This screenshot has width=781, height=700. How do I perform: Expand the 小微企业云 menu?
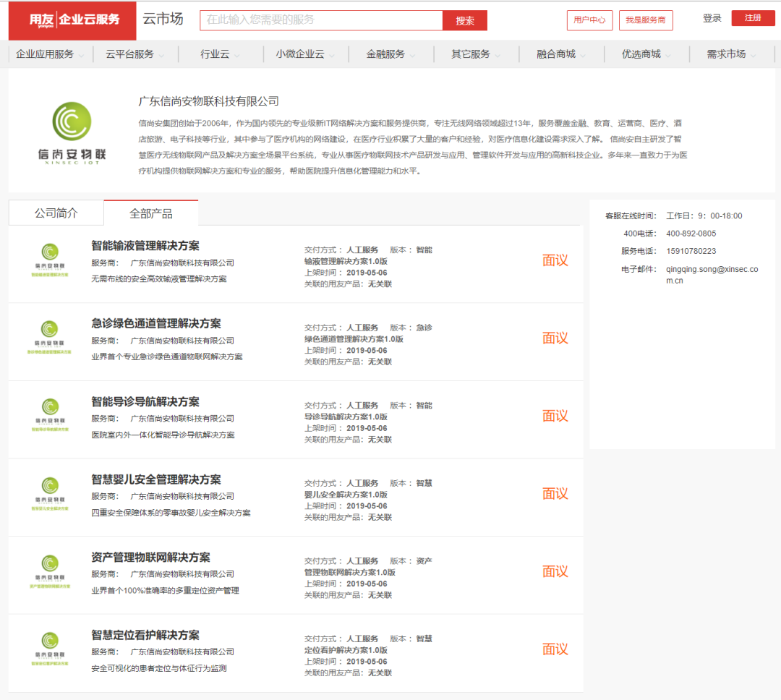[x=305, y=54]
